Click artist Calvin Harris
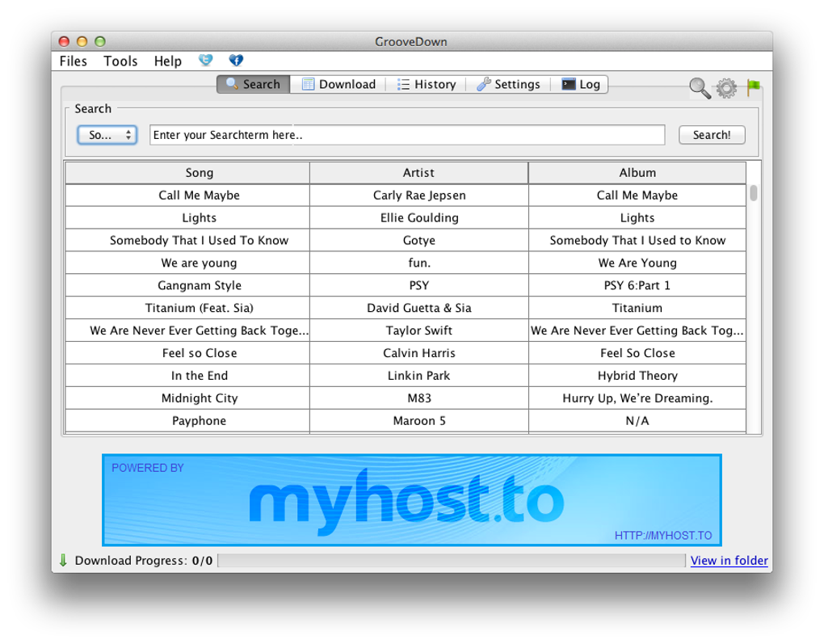824x644 pixels. click(x=418, y=353)
